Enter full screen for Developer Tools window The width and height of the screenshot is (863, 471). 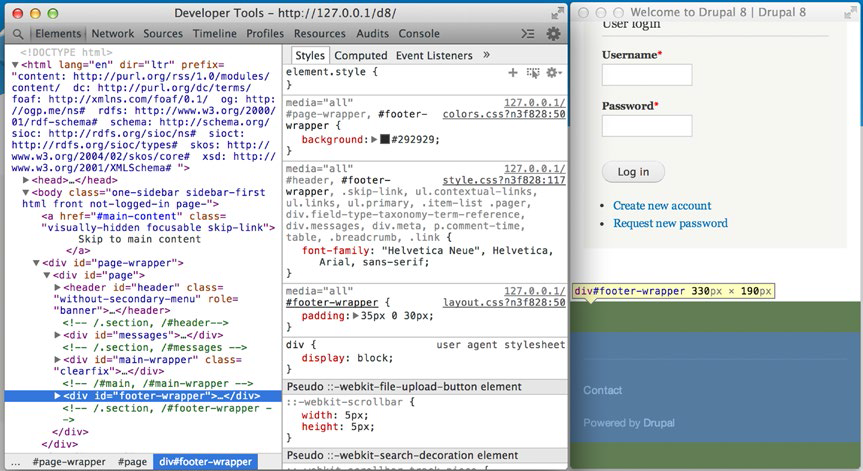558,13
